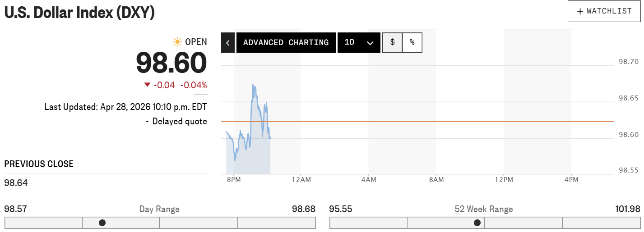Screen dimensions: 644x232
Task: Click the dropdown arrow beside 1D
Action: pyautogui.click(x=371, y=43)
